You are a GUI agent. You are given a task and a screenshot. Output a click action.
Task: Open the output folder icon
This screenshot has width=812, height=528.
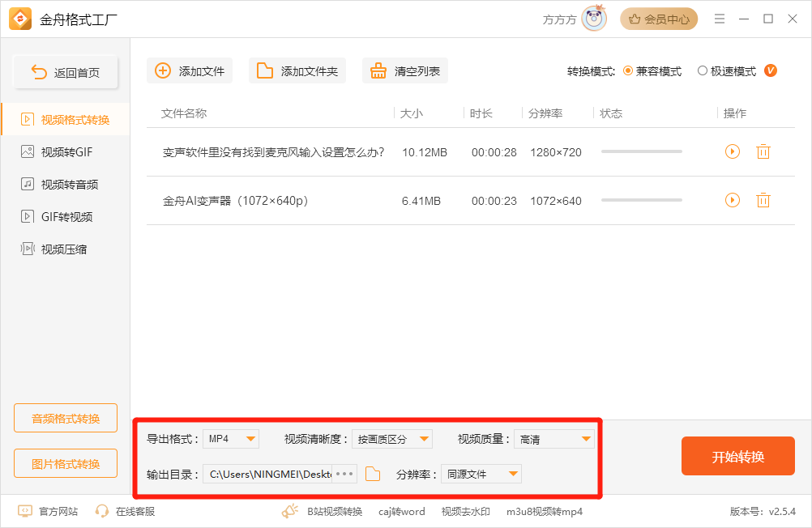pos(373,475)
